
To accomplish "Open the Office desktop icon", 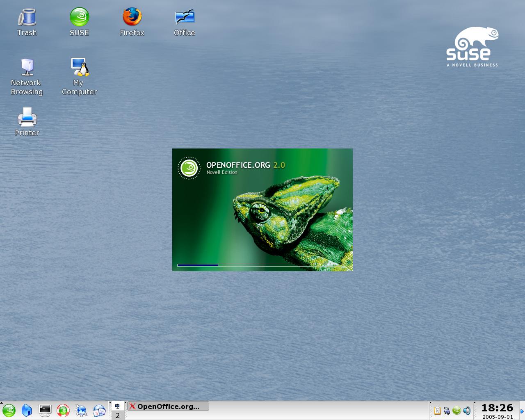I will click(x=185, y=23).
